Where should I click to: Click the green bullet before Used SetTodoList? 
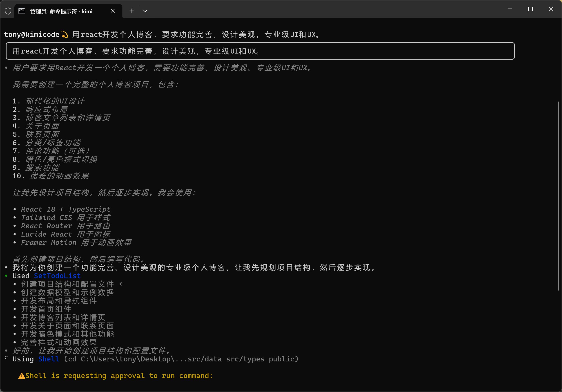(x=6, y=276)
